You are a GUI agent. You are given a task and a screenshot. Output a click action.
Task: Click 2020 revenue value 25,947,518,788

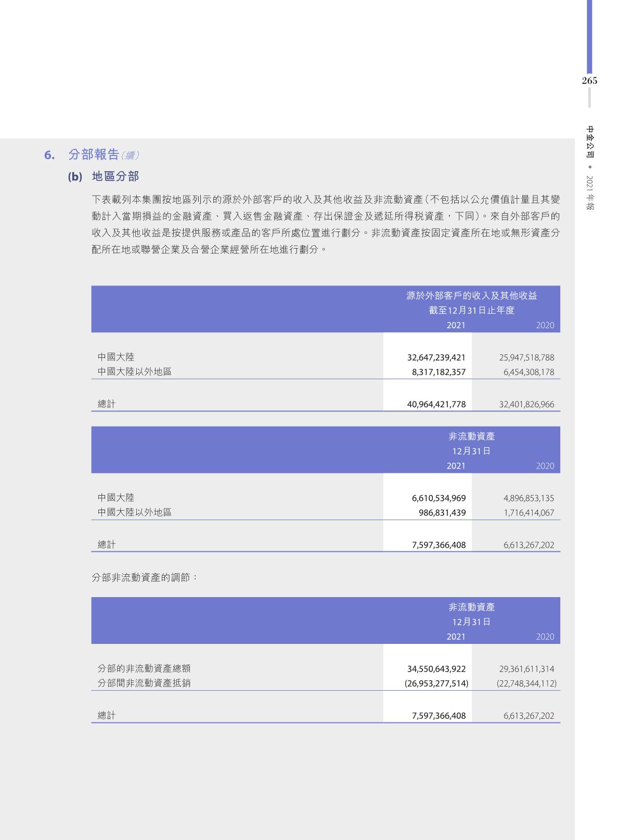[526, 358]
